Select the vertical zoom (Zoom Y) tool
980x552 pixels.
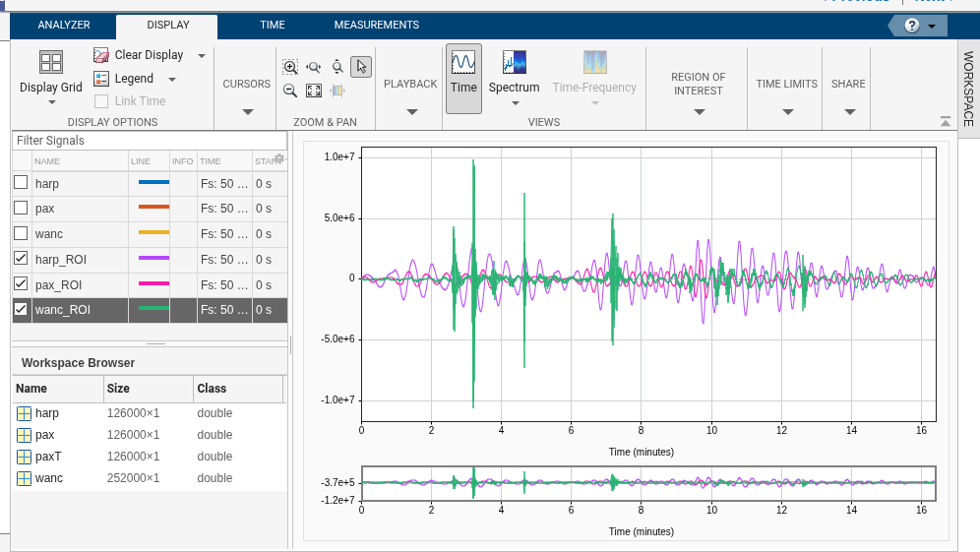point(337,67)
